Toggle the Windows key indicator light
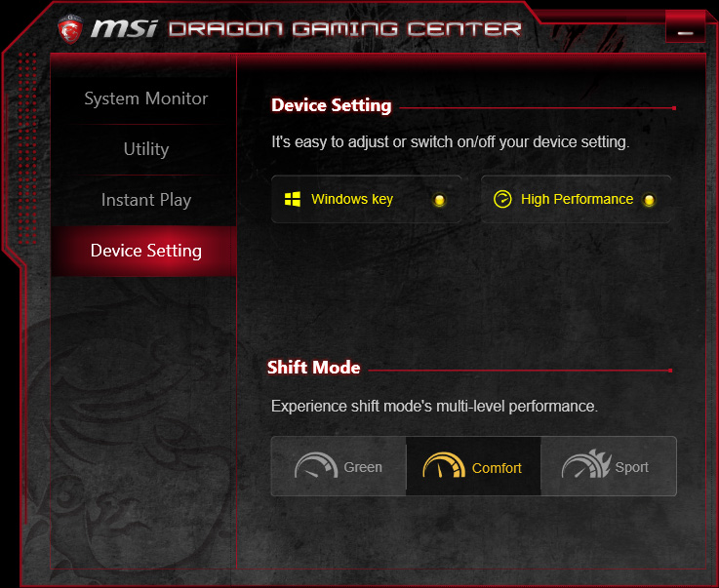Viewport: 719px width, 588px height. tap(439, 200)
